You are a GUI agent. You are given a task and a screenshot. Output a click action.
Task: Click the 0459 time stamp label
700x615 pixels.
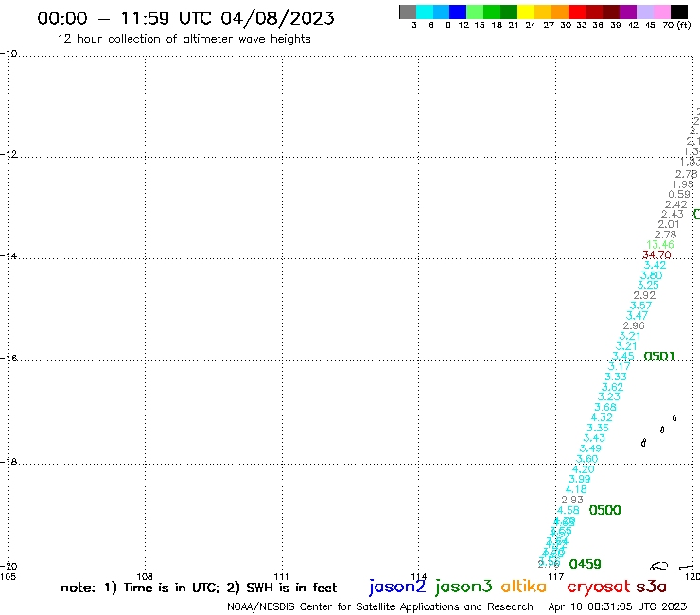(586, 564)
